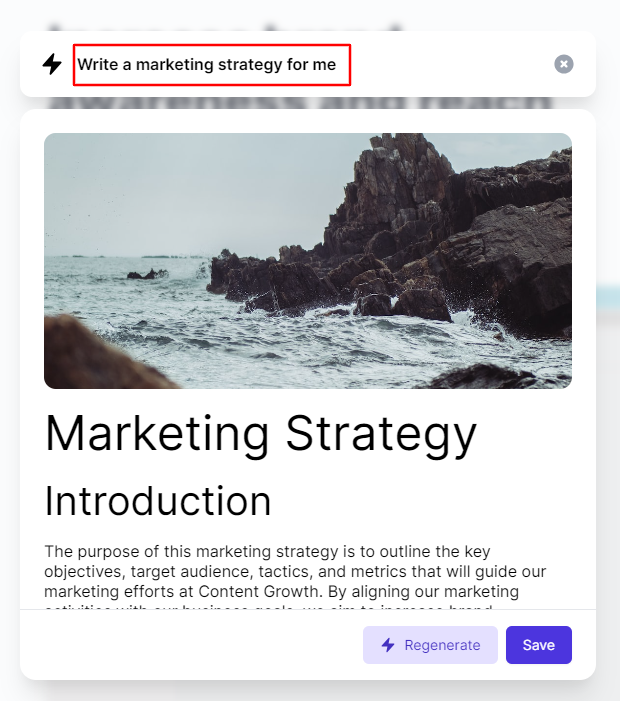Click the teal strip at the right edge
The width and height of the screenshot is (620, 701).
[x=608, y=297]
